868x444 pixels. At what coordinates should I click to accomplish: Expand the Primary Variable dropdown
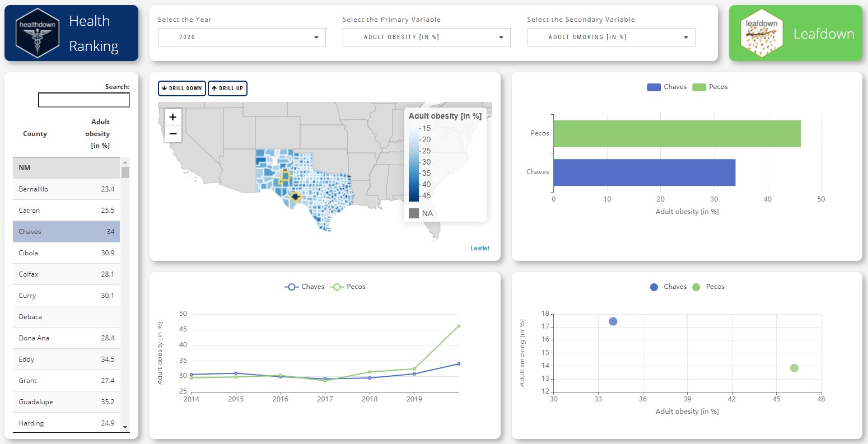(x=426, y=38)
